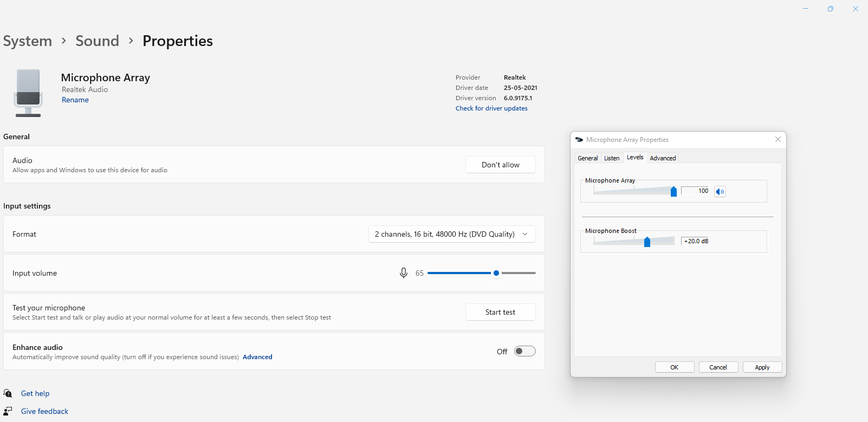This screenshot has height=422, width=868.
Task: Restore down the Settings window
Action: pyautogui.click(x=831, y=9)
